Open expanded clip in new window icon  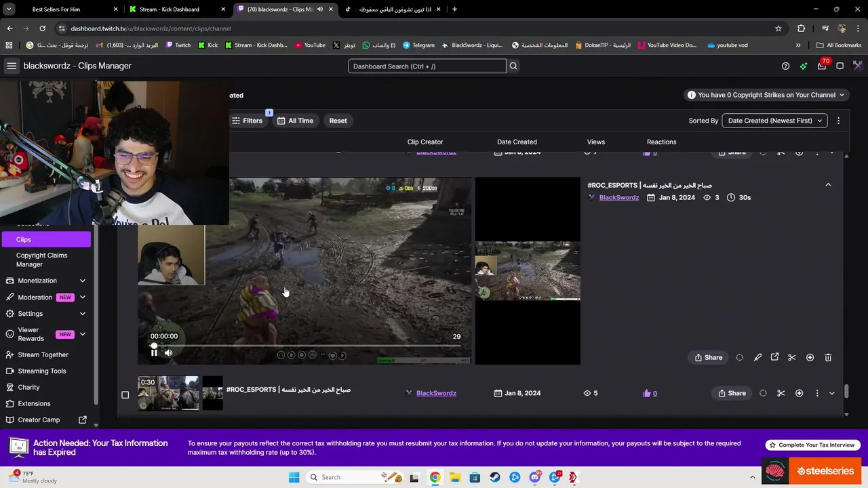tap(774, 357)
